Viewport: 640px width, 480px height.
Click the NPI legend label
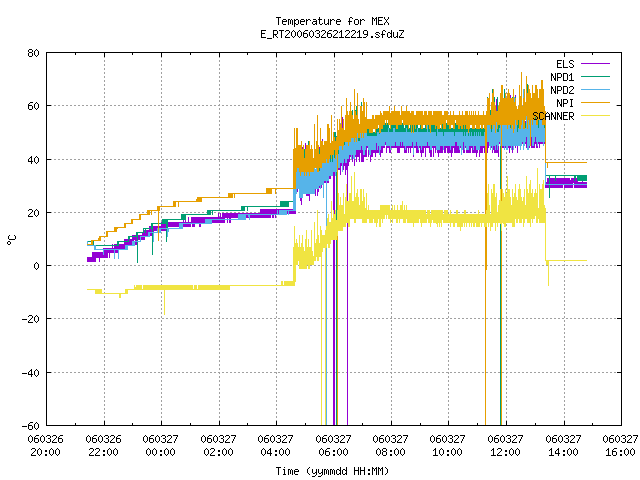(565, 103)
